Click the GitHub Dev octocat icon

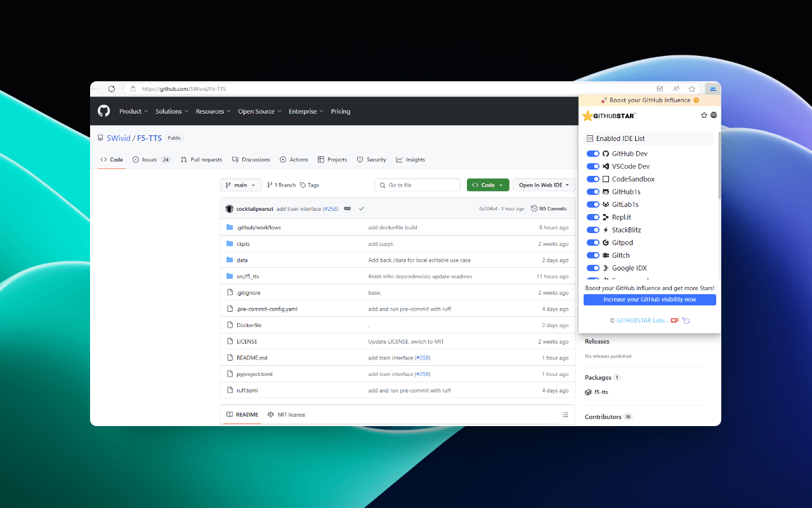(x=606, y=154)
